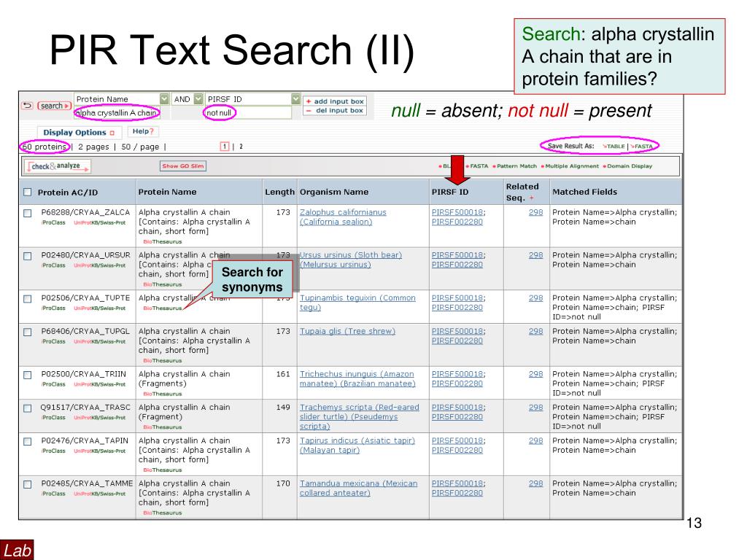Check the P68288/CRYAA_ZALCA row checkbox

[28, 213]
